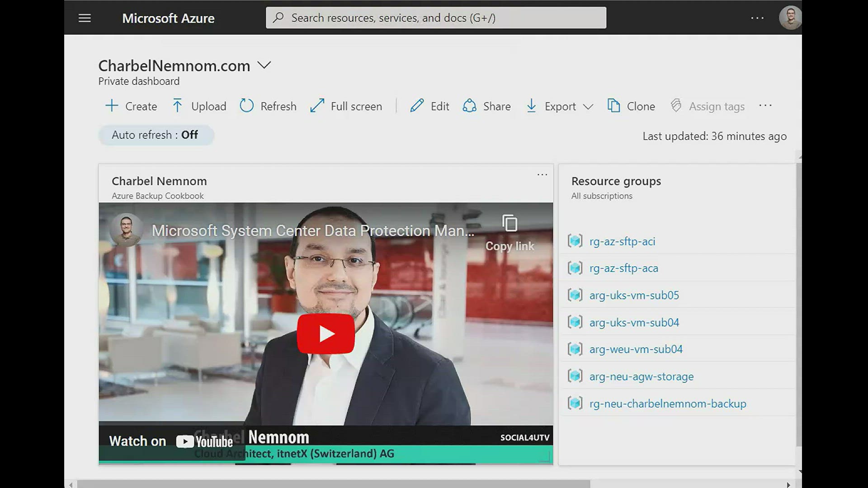Viewport: 868px width, 488px height.
Task: Click the Create toolbar label
Action: point(141,106)
